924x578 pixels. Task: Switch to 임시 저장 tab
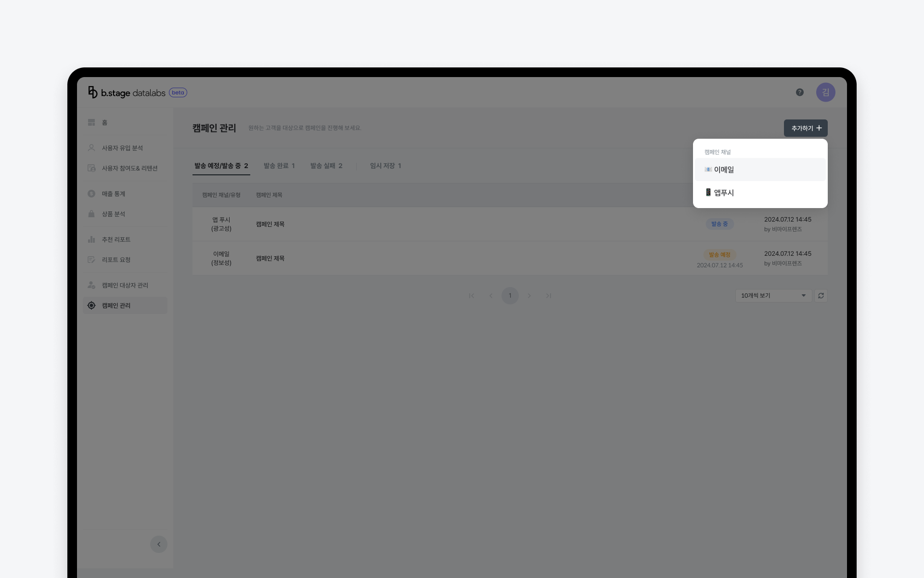(385, 166)
